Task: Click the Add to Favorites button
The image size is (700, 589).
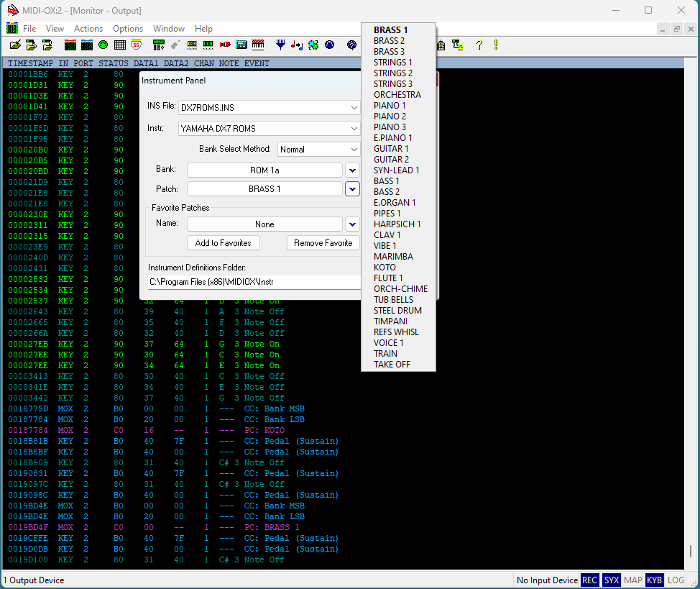Action: [x=223, y=243]
